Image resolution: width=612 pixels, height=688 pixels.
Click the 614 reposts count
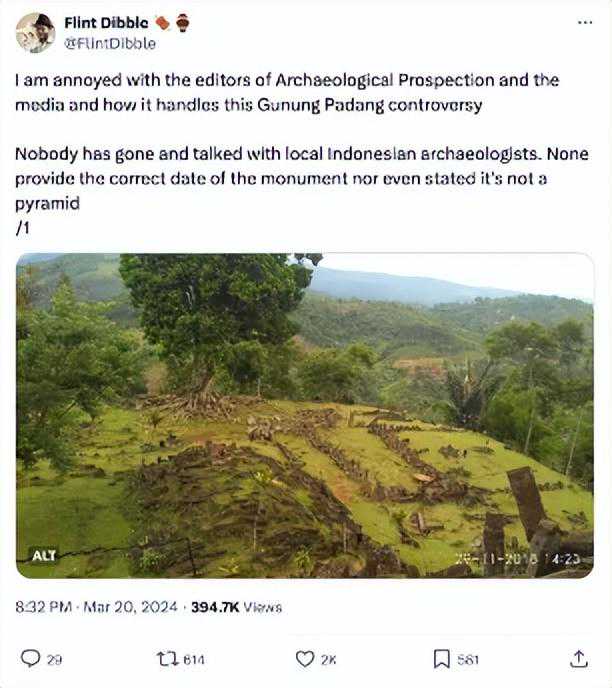point(193,659)
